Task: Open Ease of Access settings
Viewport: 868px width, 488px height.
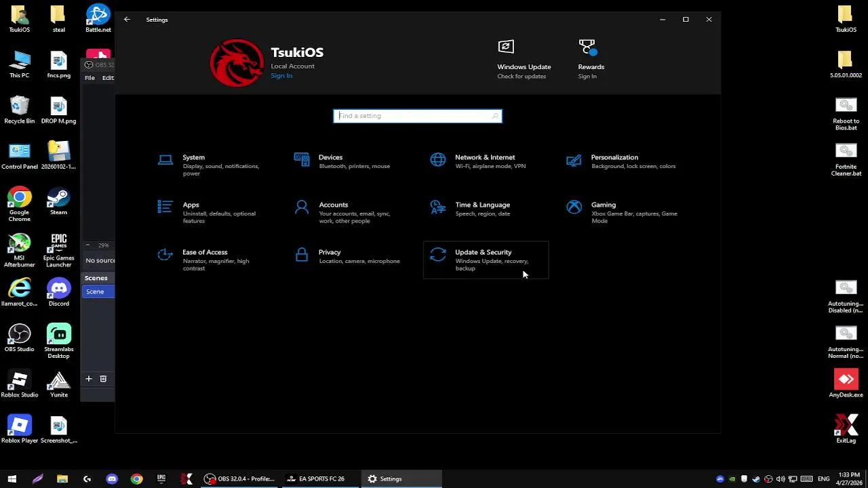Action: pos(214,260)
